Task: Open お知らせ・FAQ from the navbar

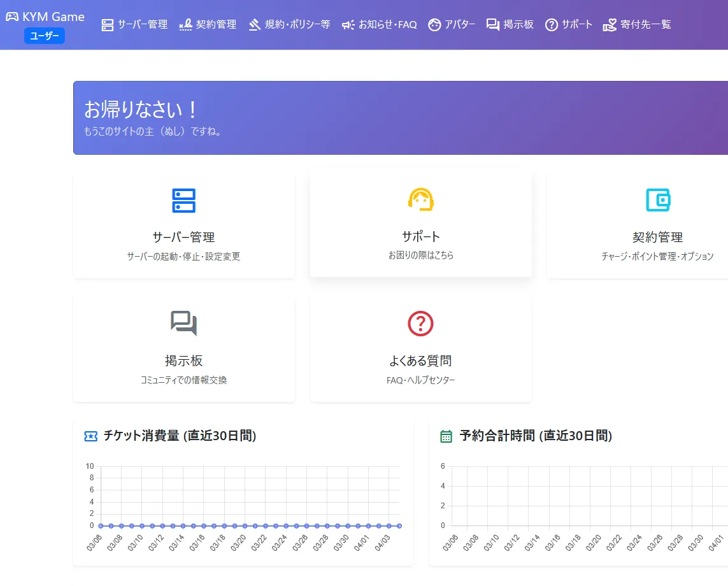Action: pyautogui.click(x=379, y=25)
